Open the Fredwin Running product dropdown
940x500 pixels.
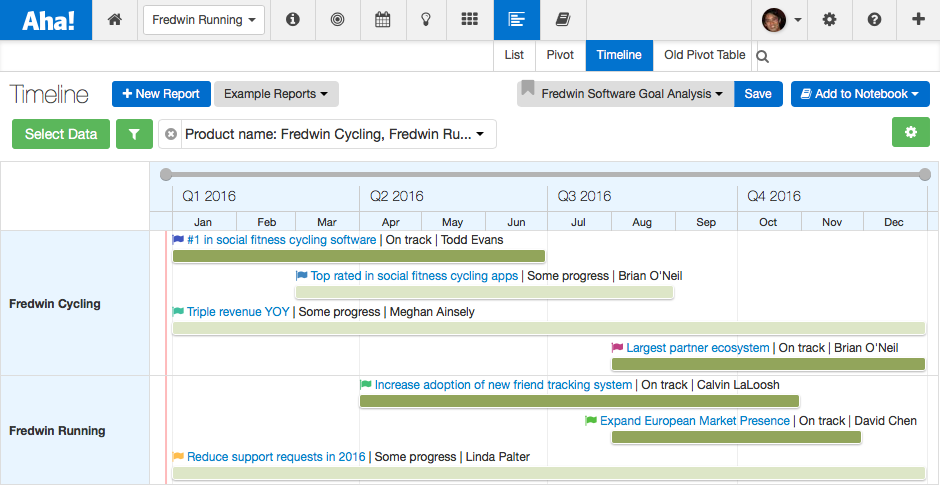[x=204, y=20]
